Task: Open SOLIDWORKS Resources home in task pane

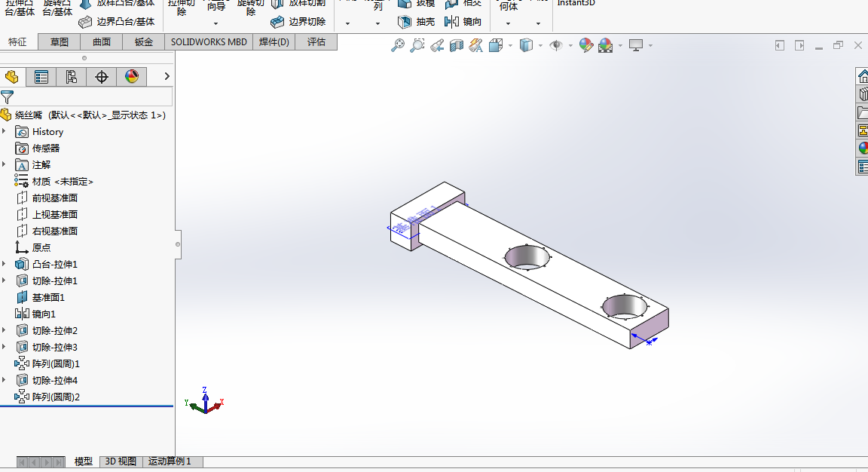Action: click(863, 76)
